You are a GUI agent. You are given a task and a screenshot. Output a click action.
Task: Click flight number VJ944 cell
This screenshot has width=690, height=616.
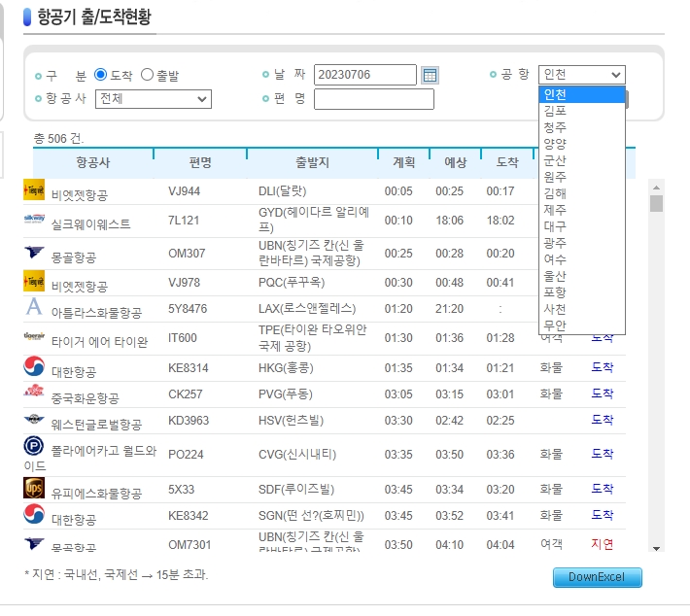(x=184, y=191)
